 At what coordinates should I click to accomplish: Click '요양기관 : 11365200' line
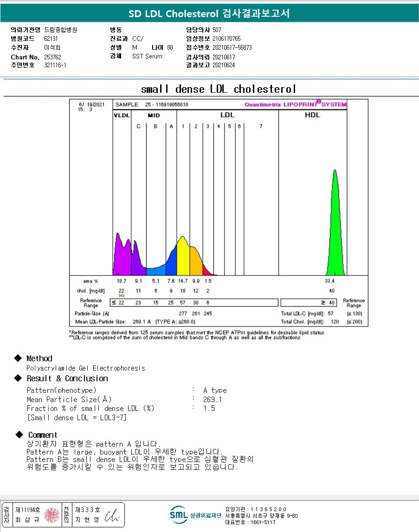pos(256,509)
